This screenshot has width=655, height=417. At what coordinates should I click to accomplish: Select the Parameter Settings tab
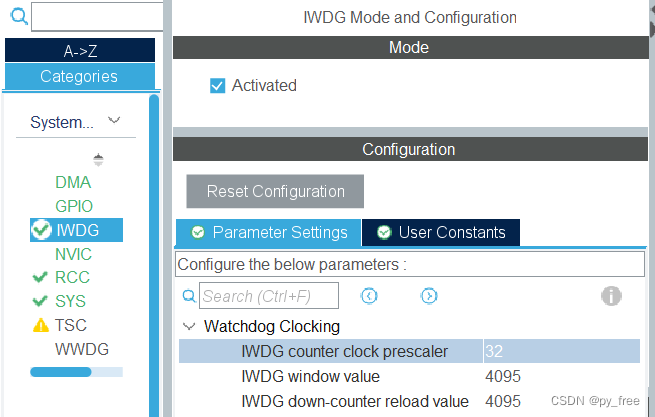point(268,232)
